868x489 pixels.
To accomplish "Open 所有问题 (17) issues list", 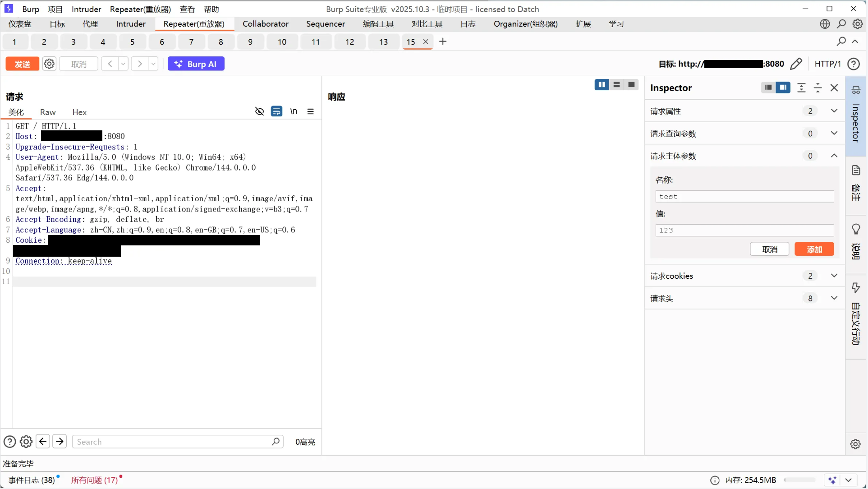I will (x=94, y=480).
